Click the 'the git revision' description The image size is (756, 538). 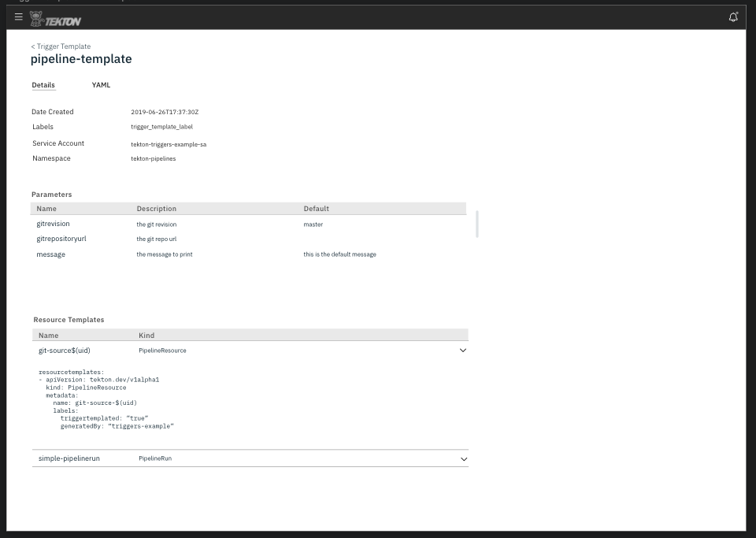pyautogui.click(x=157, y=224)
